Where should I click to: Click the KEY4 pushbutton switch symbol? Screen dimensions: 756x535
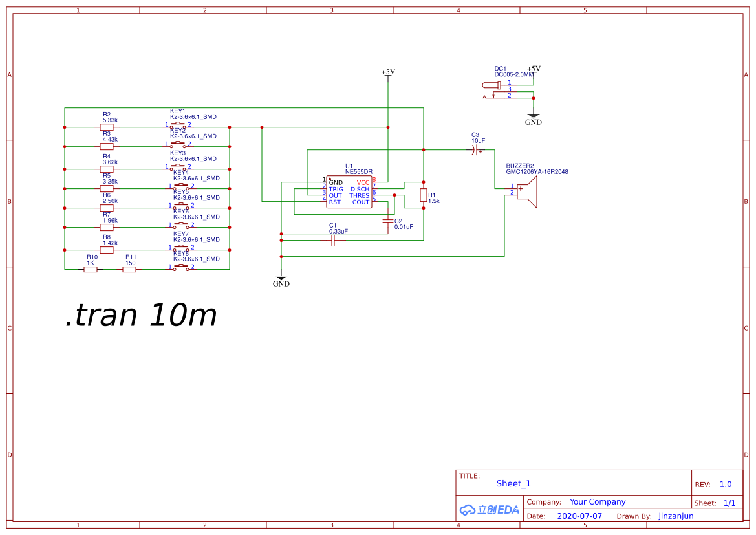(181, 187)
